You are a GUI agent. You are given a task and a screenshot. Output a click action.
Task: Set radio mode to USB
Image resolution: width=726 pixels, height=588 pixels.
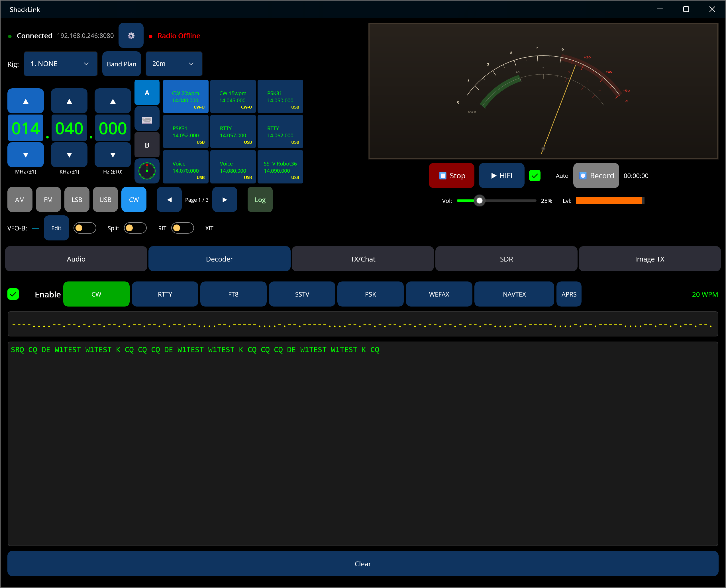click(105, 199)
